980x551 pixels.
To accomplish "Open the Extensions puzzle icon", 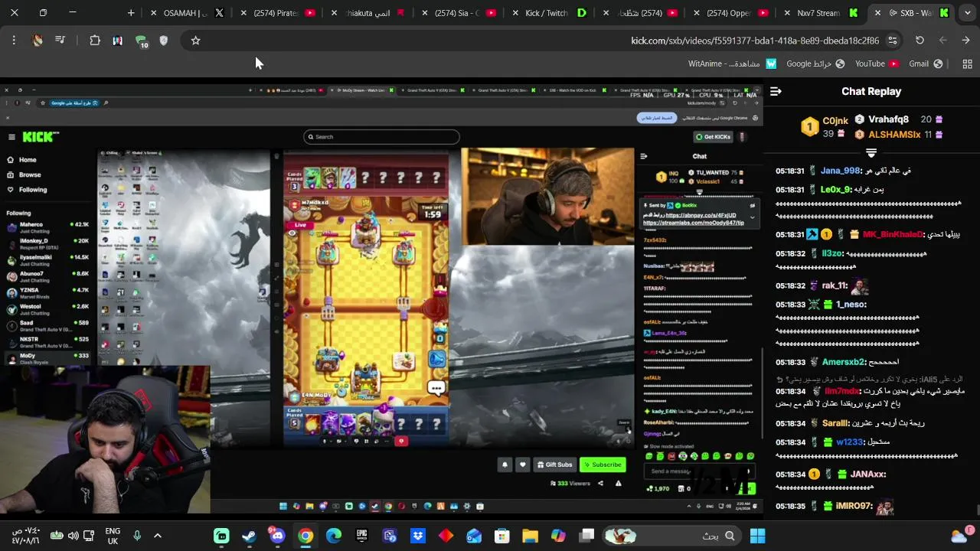I will tap(95, 41).
